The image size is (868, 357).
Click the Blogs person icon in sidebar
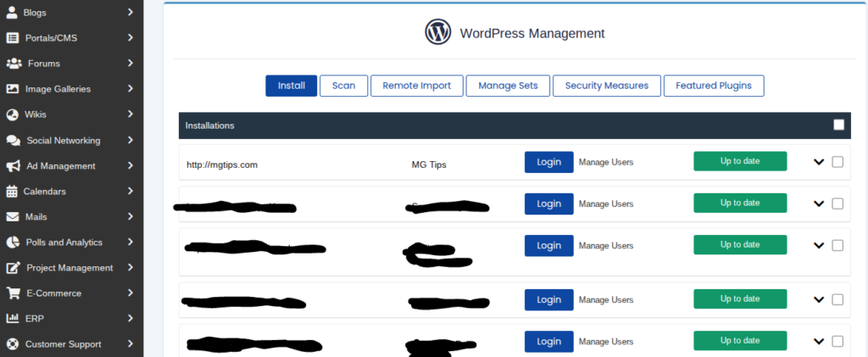click(12, 12)
